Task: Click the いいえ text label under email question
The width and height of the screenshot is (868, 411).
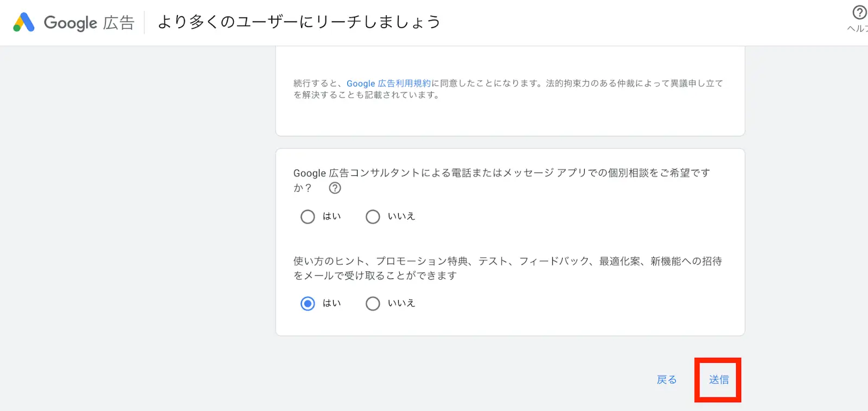Action: 401,303
